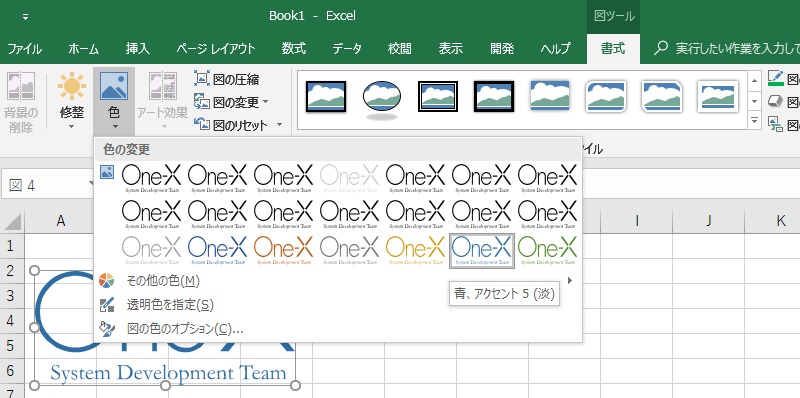Switch to the Home (ホーム) tab
Viewport: 800px width, 398px height.
click(x=83, y=49)
